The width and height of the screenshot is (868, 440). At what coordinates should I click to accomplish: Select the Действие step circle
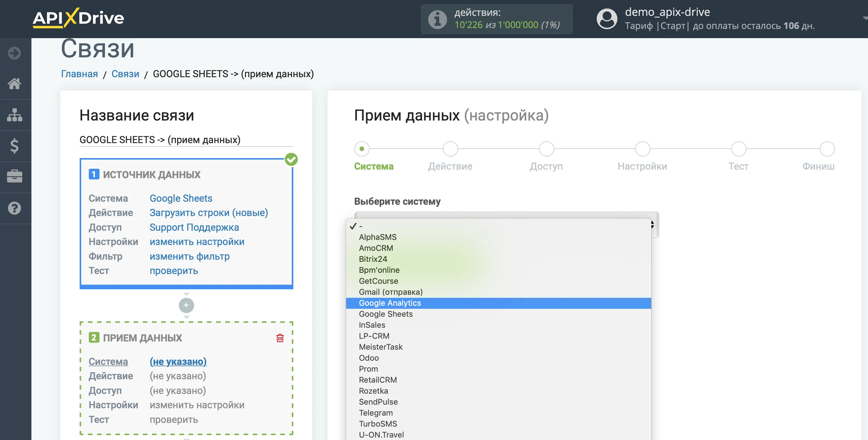coord(450,149)
